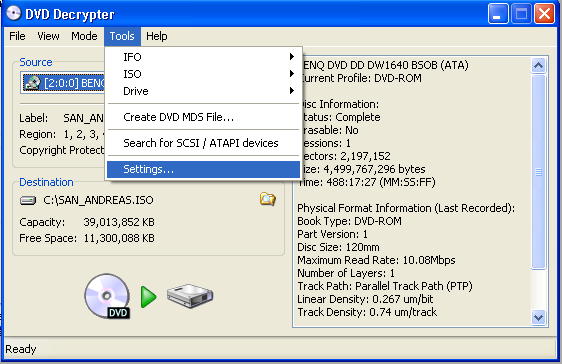This screenshot has width=562, height=364.
Task: Click the Source group label
Action: [36, 62]
